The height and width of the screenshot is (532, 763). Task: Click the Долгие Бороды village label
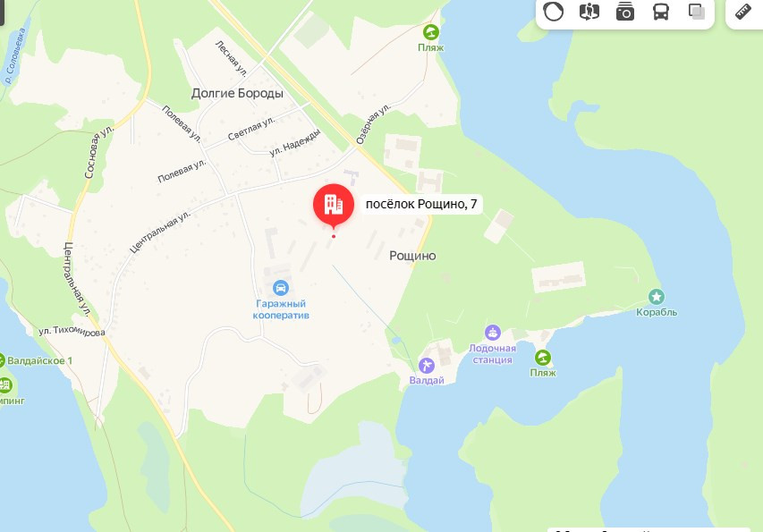(x=237, y=93)
